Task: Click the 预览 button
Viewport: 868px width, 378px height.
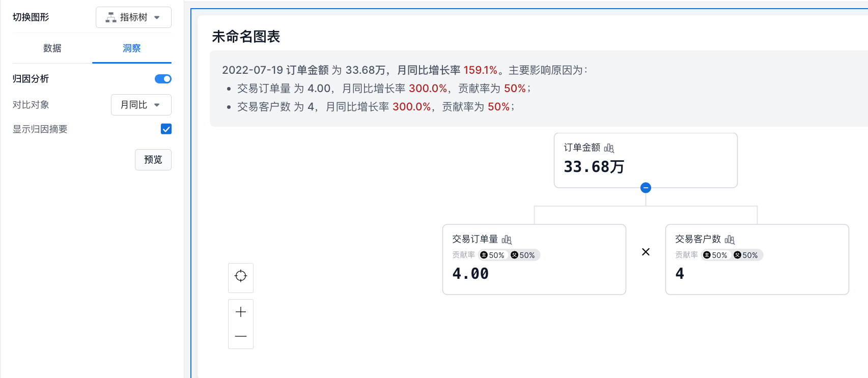Action: click(153, 160)
